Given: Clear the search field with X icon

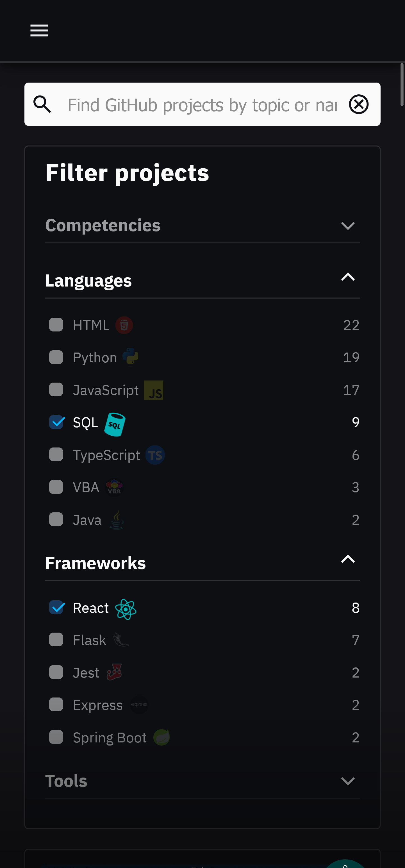Looking at the screenshot, I should coord(358,104).
